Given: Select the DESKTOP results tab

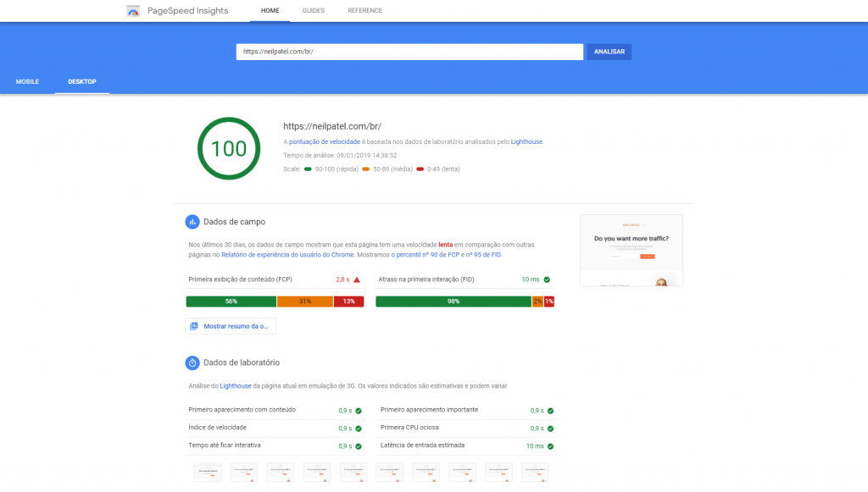Looking at the screenshot, I should pos(82,82).
